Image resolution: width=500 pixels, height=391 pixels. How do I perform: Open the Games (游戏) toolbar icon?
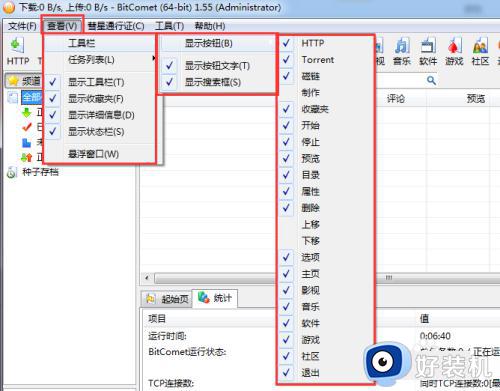pyautogui.click(x=454, y=45)
